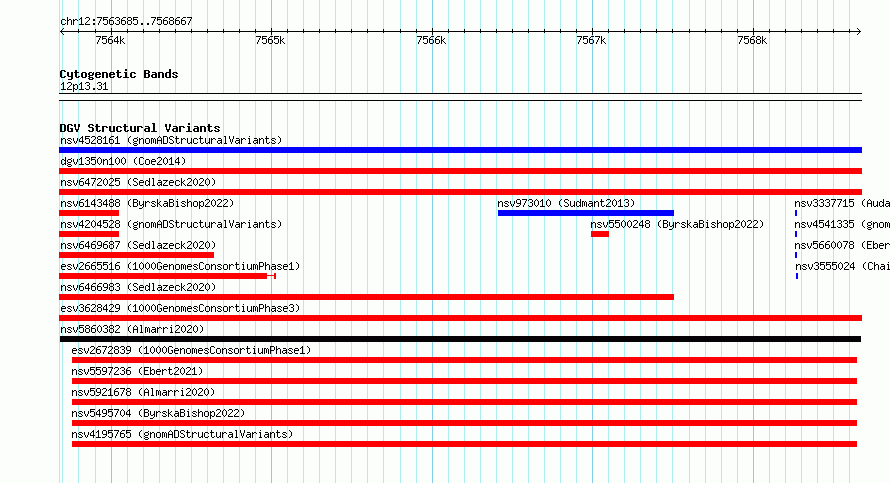Viewport: 890px width, 483px height.
Task: Select the DGV Structural Variants track title
Action: point(140,128)
